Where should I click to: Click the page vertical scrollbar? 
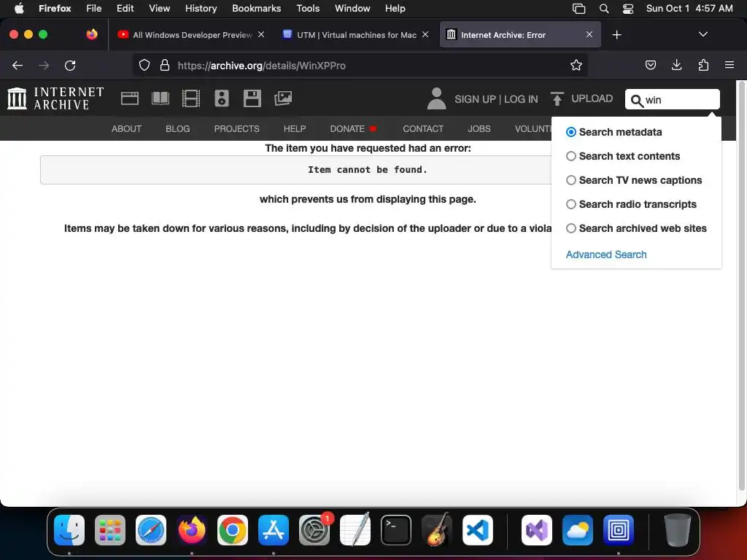[741, 286]
